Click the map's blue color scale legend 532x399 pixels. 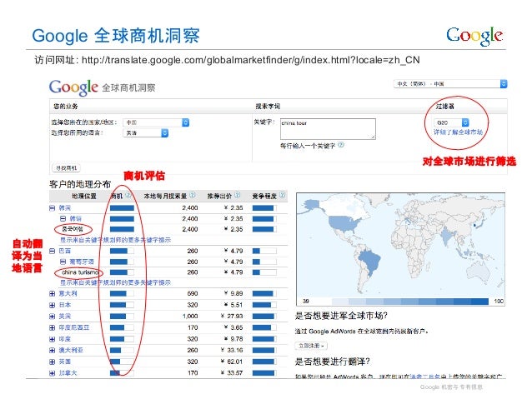pyautogui.click(x=410, y=301)
